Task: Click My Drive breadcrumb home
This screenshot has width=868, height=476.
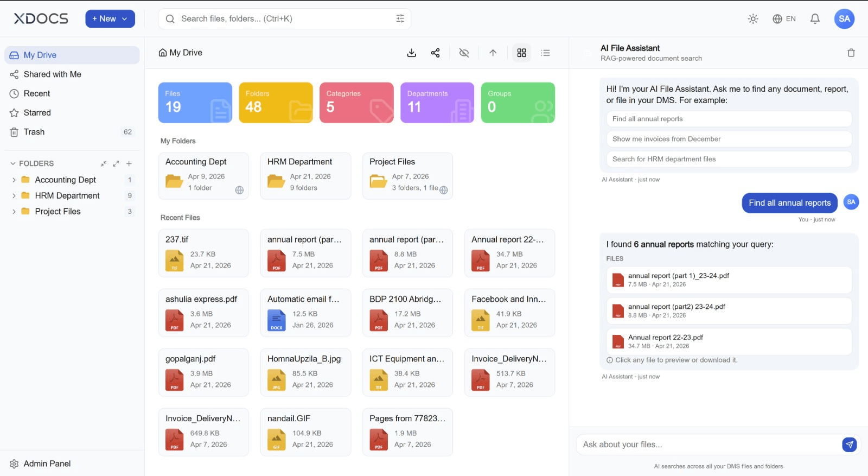Action: (180, 53)
